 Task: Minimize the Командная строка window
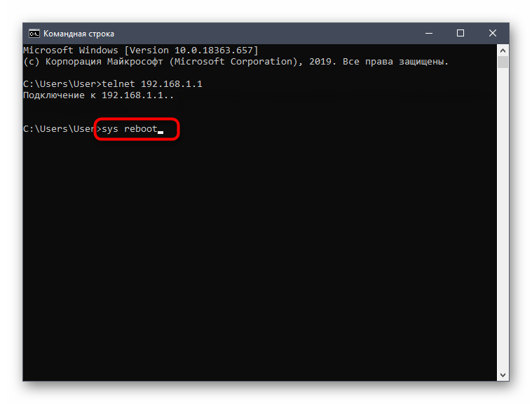pos(429,33)
